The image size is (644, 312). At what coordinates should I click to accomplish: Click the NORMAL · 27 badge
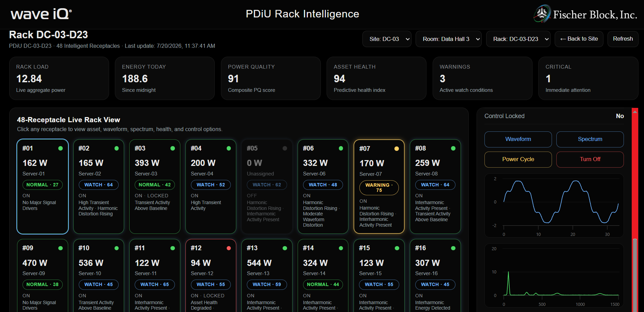coord(42,185)
